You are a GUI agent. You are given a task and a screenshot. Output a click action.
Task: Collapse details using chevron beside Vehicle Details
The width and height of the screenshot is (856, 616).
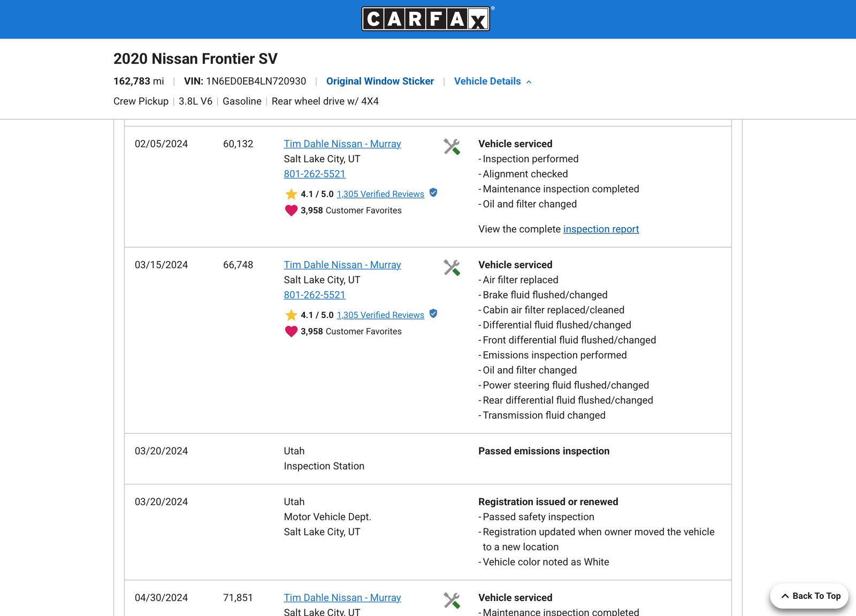click(x=529, y=82)
